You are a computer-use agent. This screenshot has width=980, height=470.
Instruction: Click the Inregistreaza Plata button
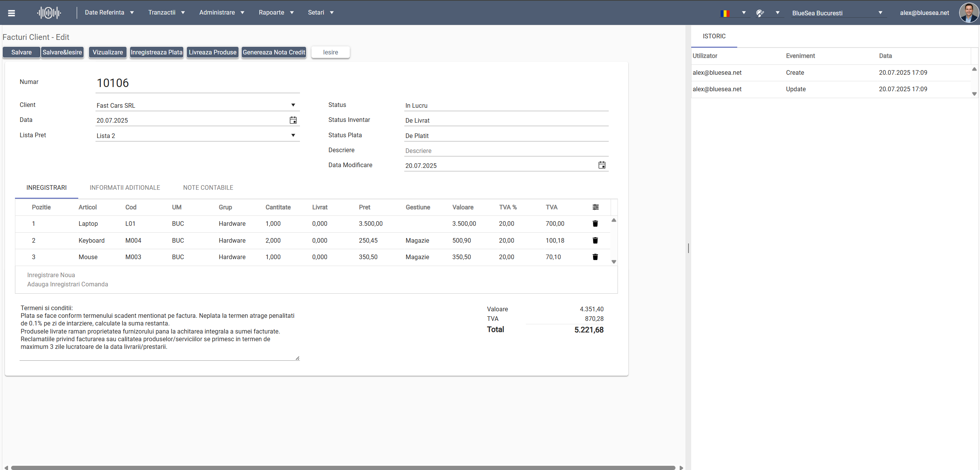tap(156, 52)
